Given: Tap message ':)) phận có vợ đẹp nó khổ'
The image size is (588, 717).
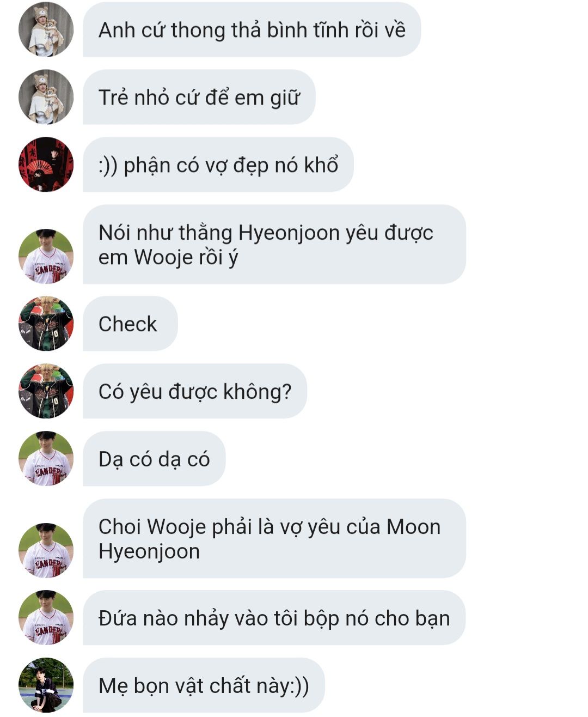Looking at the screenshot, I should coord(218,165).
